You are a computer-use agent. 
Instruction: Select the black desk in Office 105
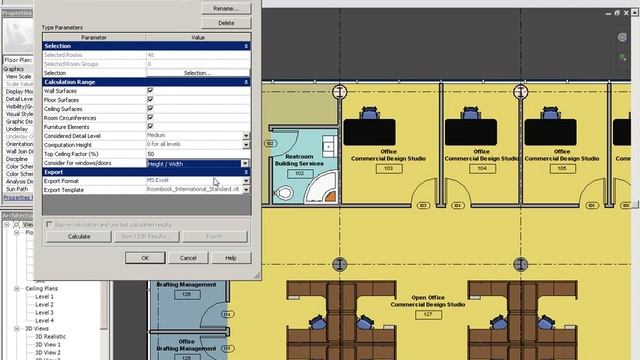click(x=550, y=132)
